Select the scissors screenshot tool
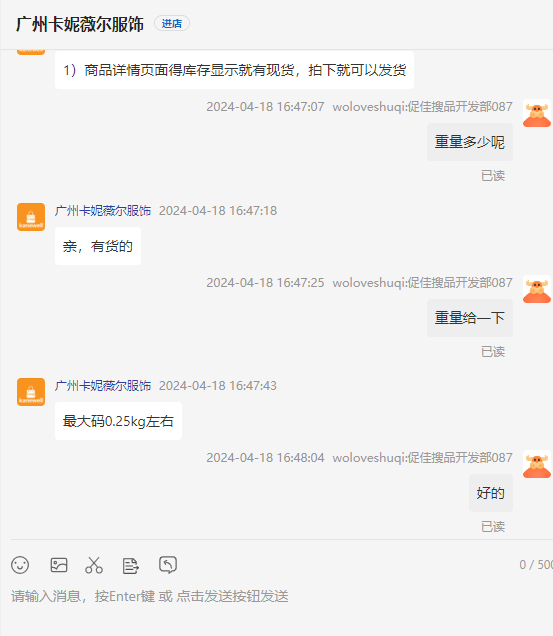Image resolution: width=553 pixels, height=636 pixels. point(94,565)
